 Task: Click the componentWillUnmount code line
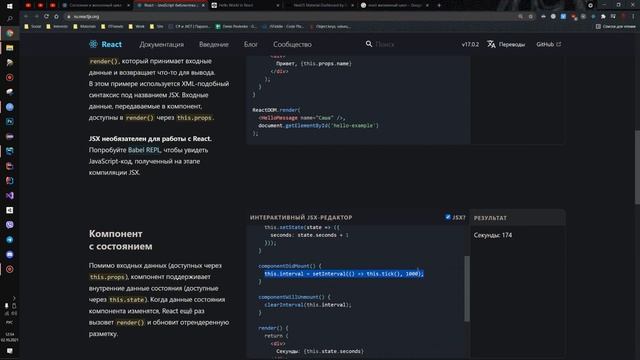pos(295,297)
